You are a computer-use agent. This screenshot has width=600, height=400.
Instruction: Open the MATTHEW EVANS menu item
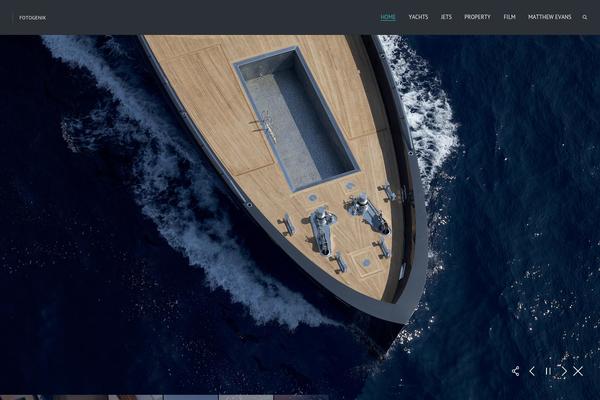point(549,17)
